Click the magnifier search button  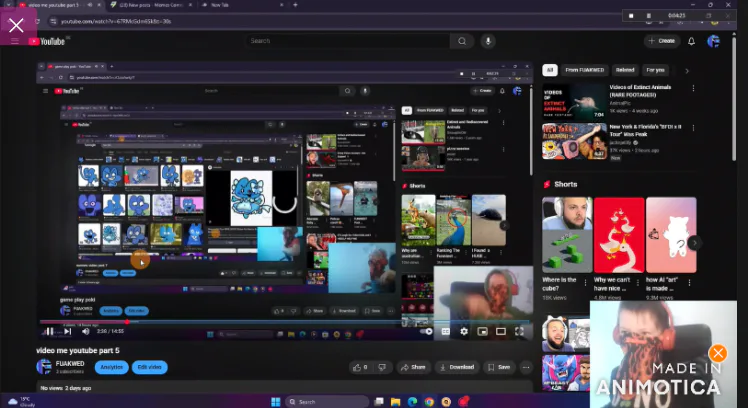point(462,41)
